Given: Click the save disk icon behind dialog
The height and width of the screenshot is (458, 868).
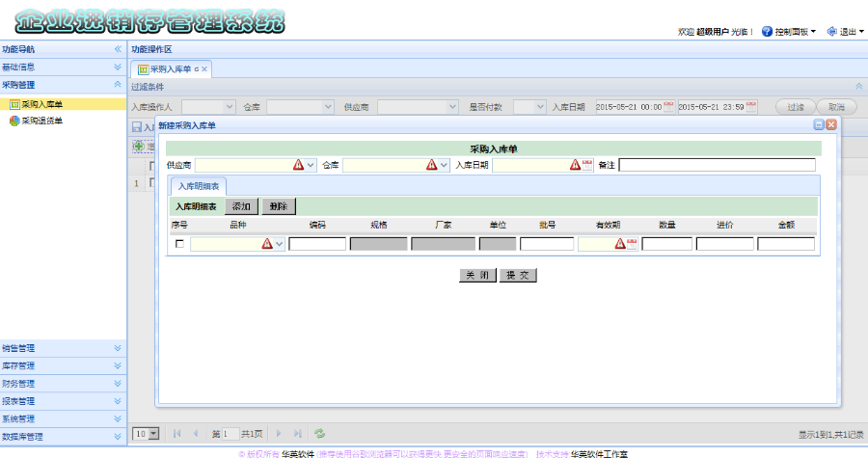Looking at the screenshot, I should coord(137,127).
